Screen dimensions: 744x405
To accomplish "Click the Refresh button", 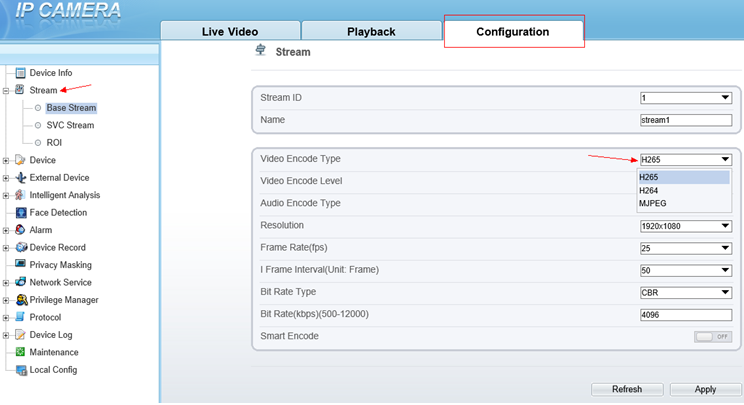I will pyautogui.click(x=627, y=389).
